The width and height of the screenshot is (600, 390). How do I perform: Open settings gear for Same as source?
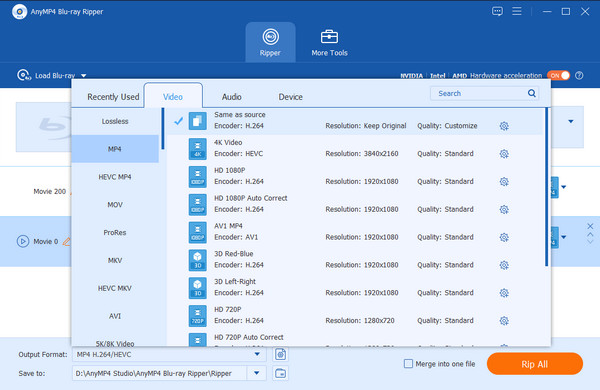click(504, 126)
